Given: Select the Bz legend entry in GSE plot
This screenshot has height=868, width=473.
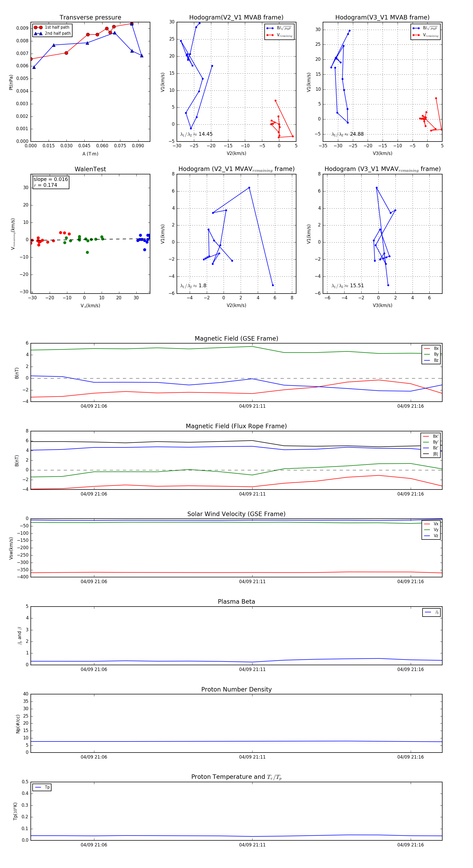Looking at the screenshot, I should [431, 360].
